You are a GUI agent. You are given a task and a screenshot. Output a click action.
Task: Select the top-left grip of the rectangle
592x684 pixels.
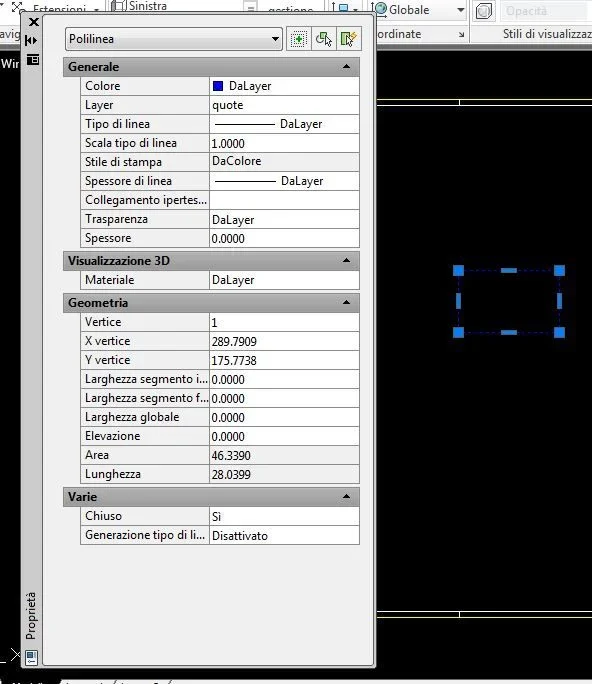coord(458,270)
